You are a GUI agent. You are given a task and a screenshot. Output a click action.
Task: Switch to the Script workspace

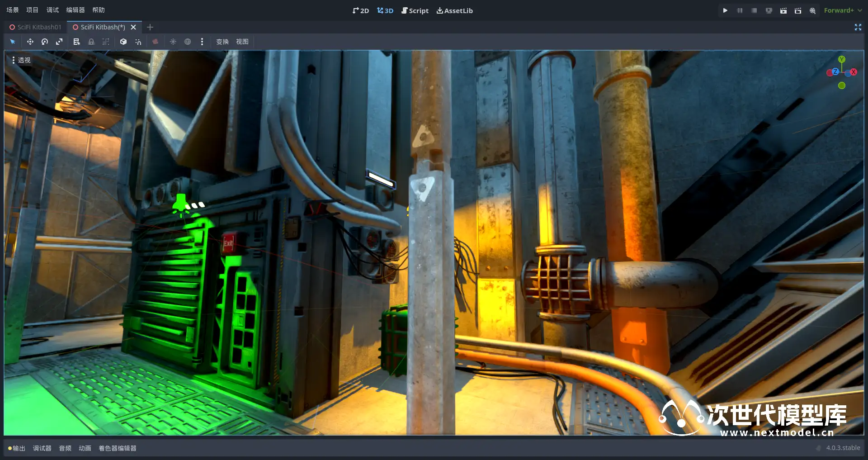click(415, 10)
